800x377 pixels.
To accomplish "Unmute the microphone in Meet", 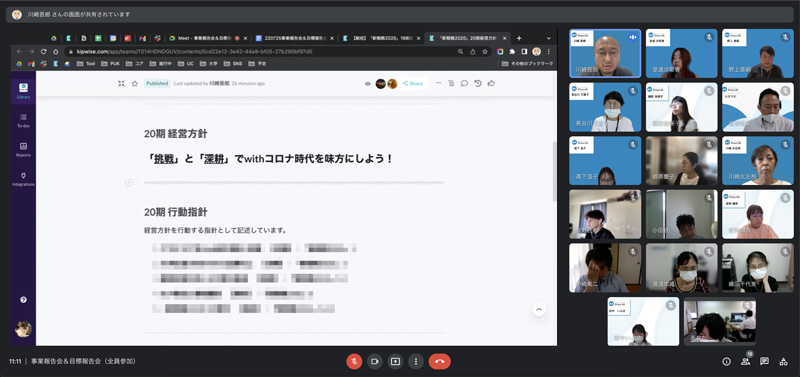I will pos(354,361).
